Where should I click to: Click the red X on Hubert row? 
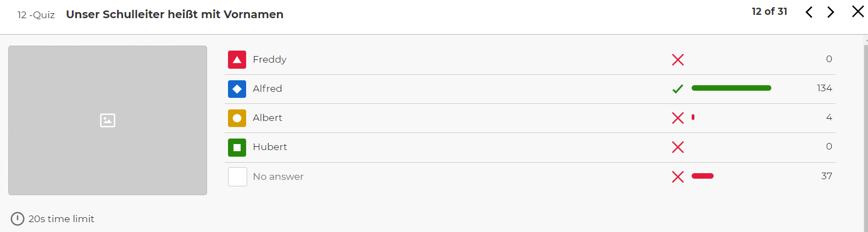click(678, 147)
